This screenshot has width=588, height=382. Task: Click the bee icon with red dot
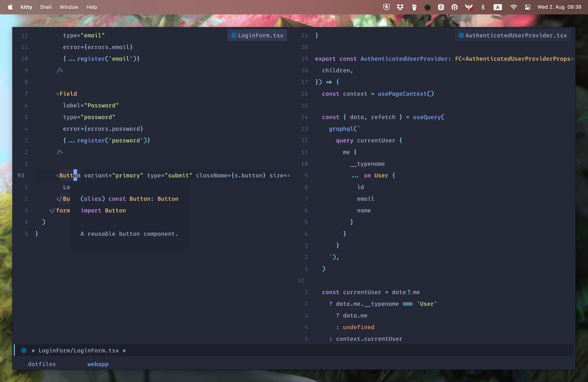(x=469, y=7)
